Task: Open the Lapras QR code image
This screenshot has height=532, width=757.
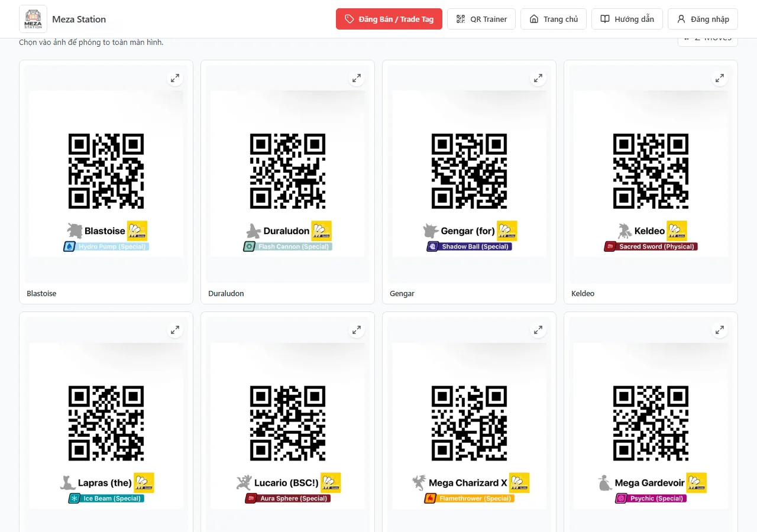Action: click(x=106, y=423)
